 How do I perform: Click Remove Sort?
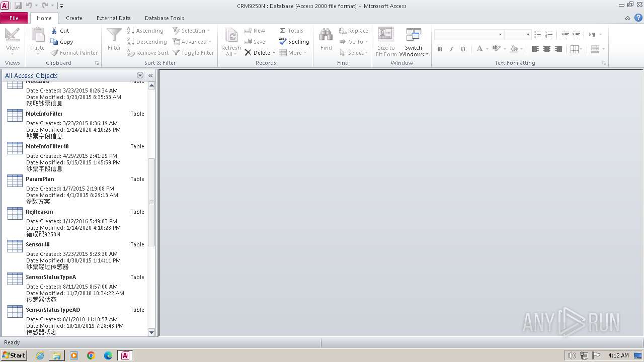point(147,53)
